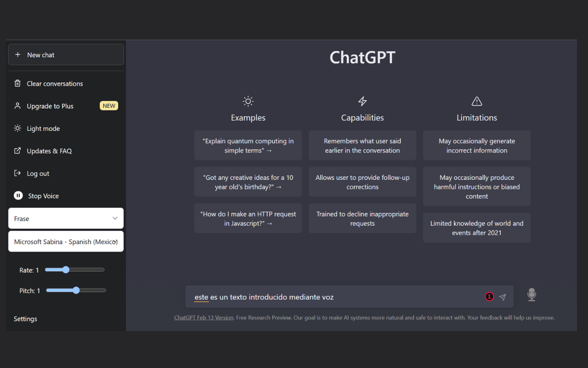This screenshot has width=588, height=368.
Task: Open the Frase mode dropdown
Action: pyautogui.click(x=66, y=218)
